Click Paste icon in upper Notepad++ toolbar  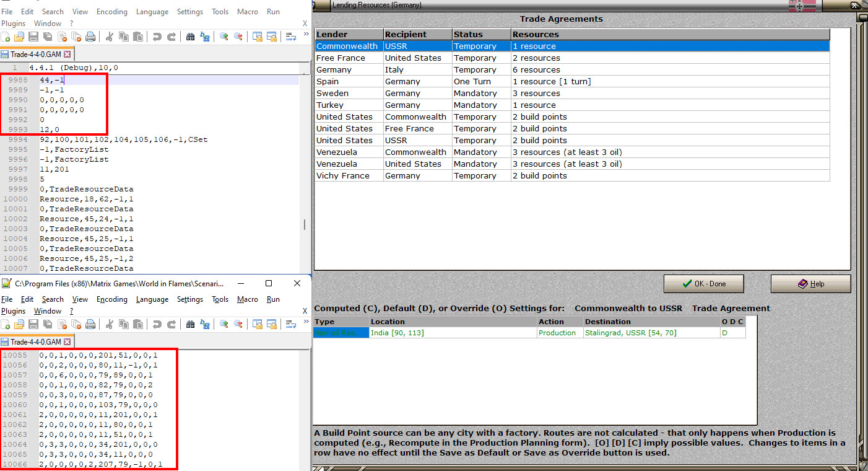pyautogui.click(x=138, y=37)
